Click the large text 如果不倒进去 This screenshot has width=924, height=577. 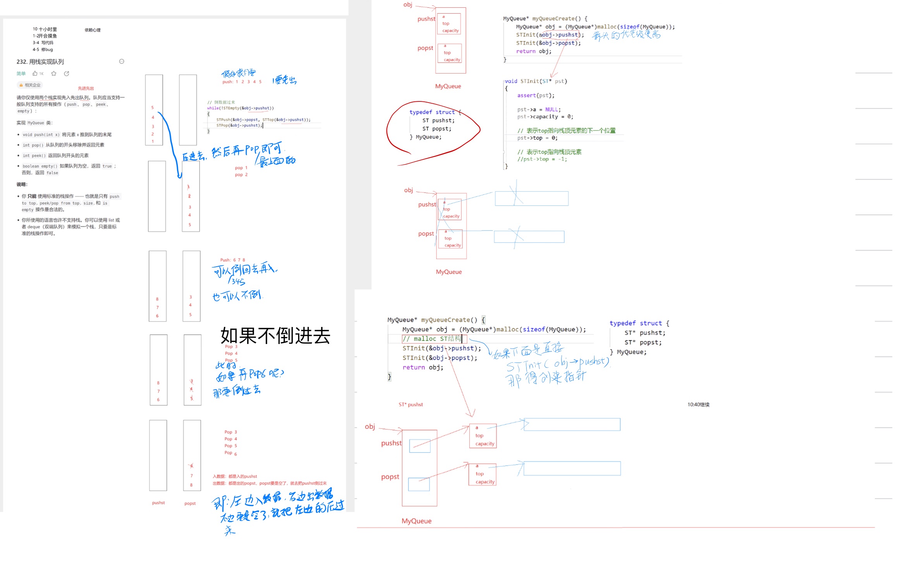click(275, 336)
